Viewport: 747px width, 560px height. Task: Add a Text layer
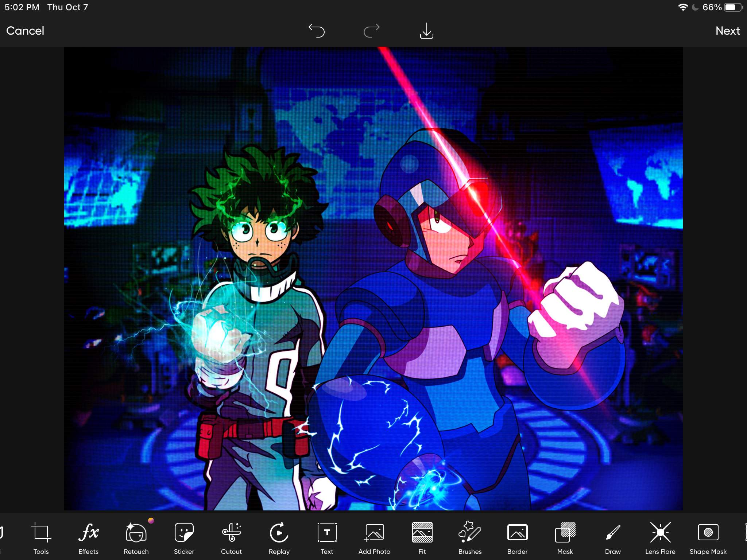pos(327,538)
